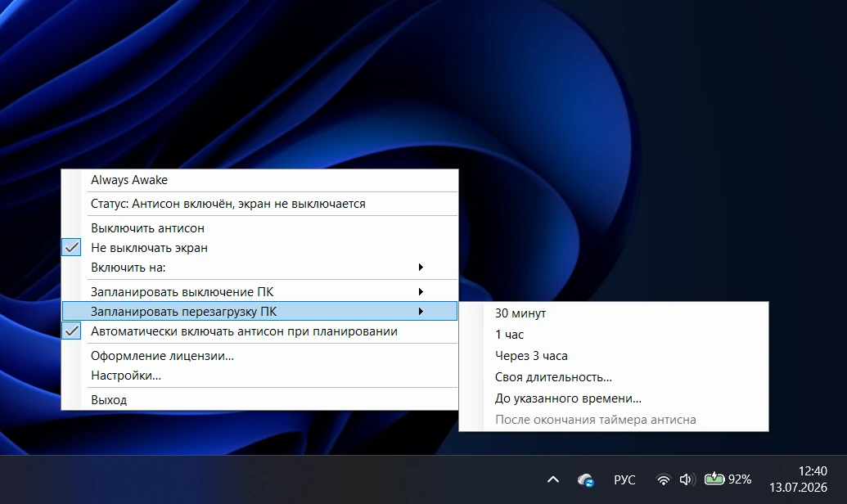Choose 1 час reboot option

pos(614,335)
